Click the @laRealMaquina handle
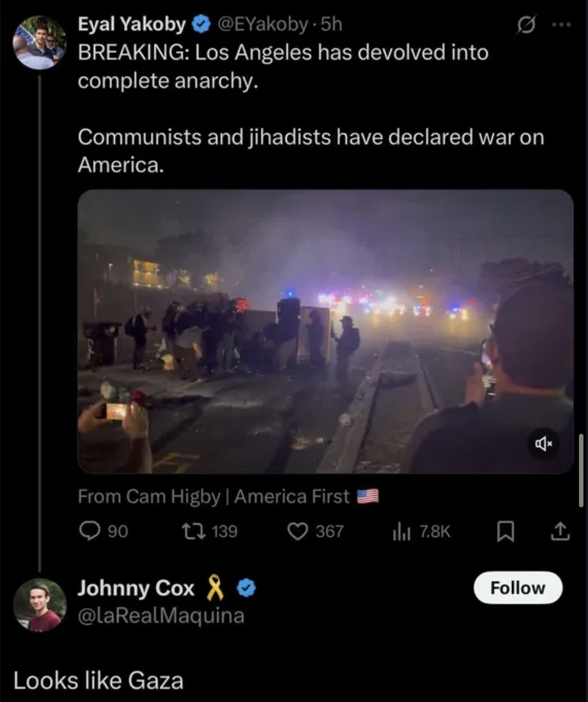The image size is (588, 702). point(160,615)
